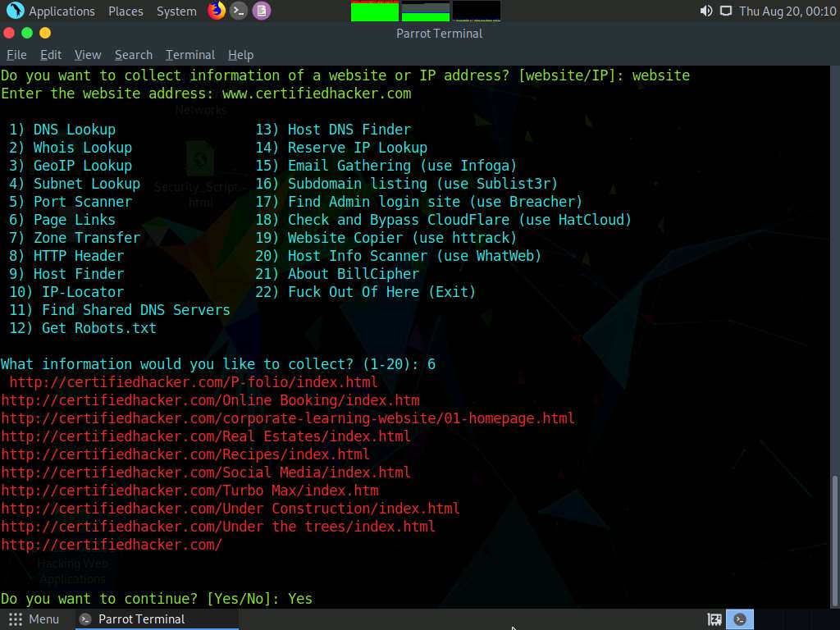This screenshot has width=840, height=630.
Task: Click the display indicator icon in tray
Action: [x=726, y=11]
